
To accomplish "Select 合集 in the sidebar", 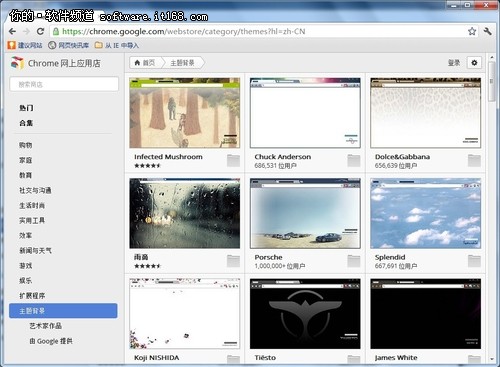I will [26, 123].
